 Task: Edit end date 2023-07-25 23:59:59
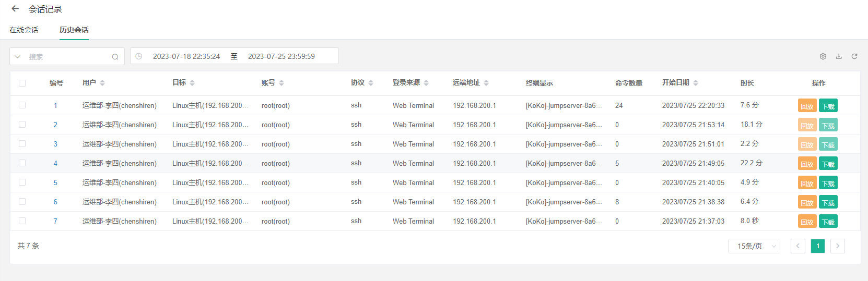point(281,56)
